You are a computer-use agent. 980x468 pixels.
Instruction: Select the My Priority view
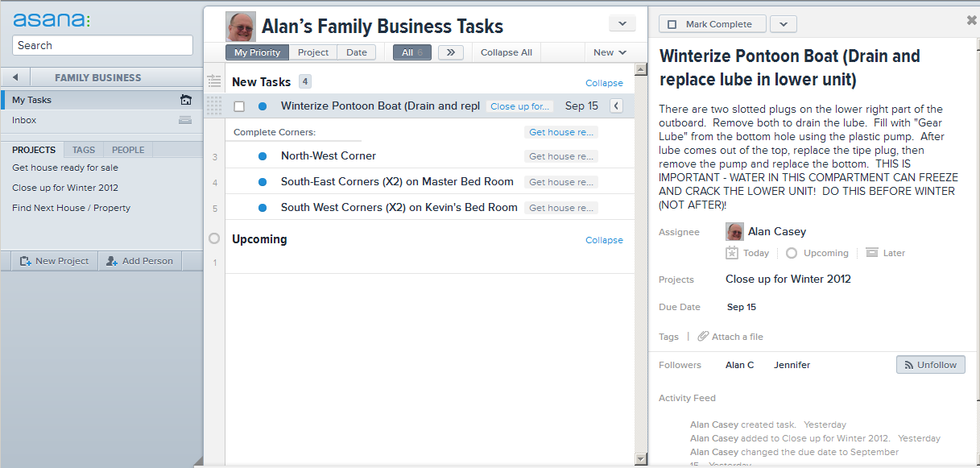point(258,52)
